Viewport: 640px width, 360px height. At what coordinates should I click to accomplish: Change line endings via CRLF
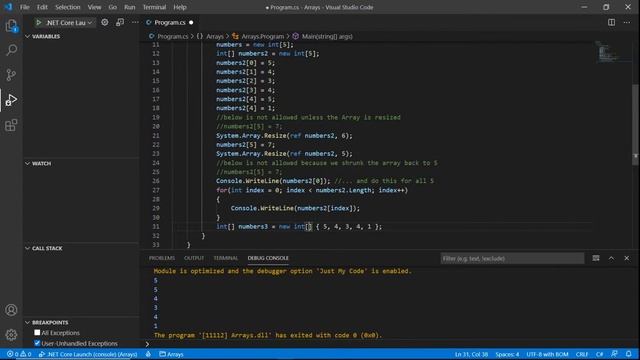pos(582,354)
